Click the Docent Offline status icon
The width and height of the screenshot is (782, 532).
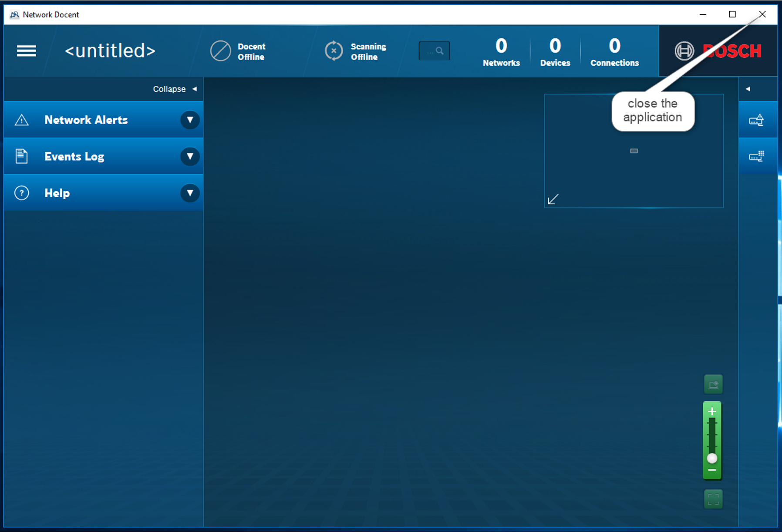point(220,51)
